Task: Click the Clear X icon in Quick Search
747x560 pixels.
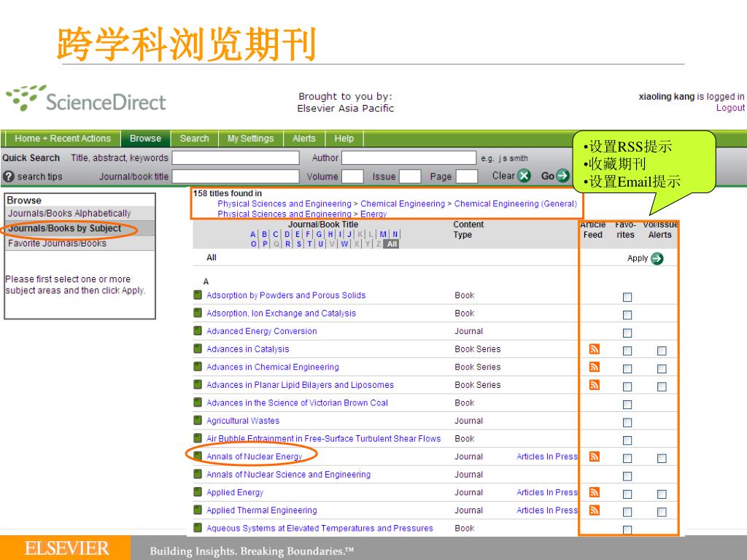Action: point(524,176)
